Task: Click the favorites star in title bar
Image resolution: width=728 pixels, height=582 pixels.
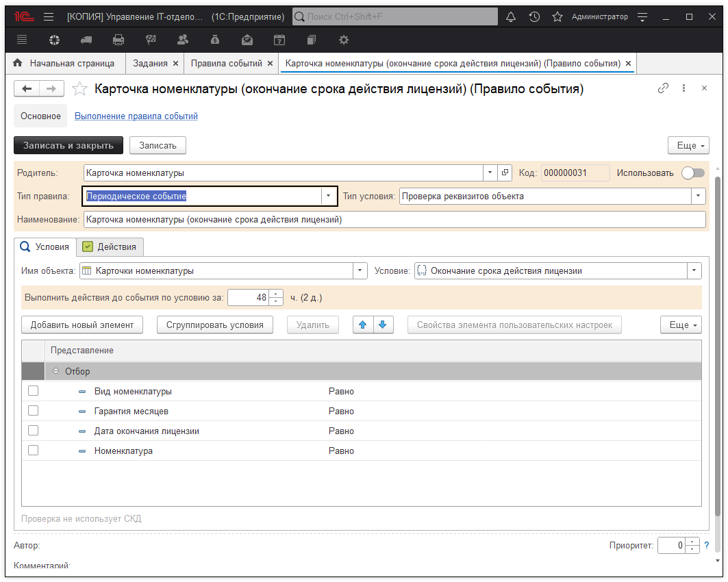Action: (x=557, y=16)
